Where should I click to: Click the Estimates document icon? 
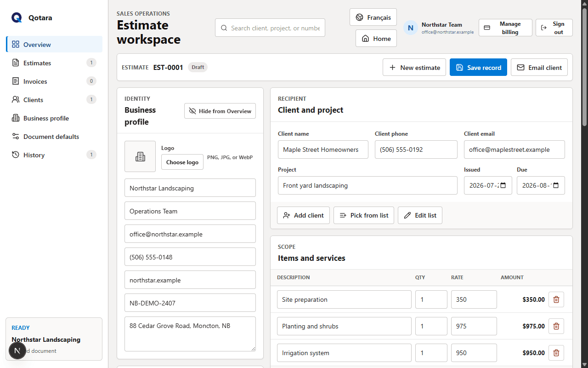[16, 63]
